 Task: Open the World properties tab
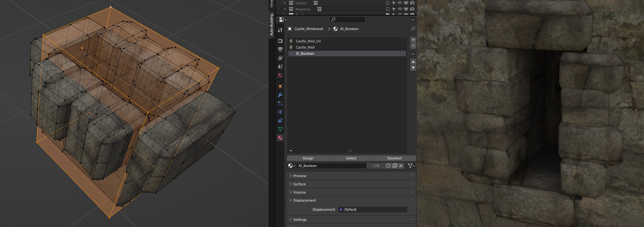280,75
